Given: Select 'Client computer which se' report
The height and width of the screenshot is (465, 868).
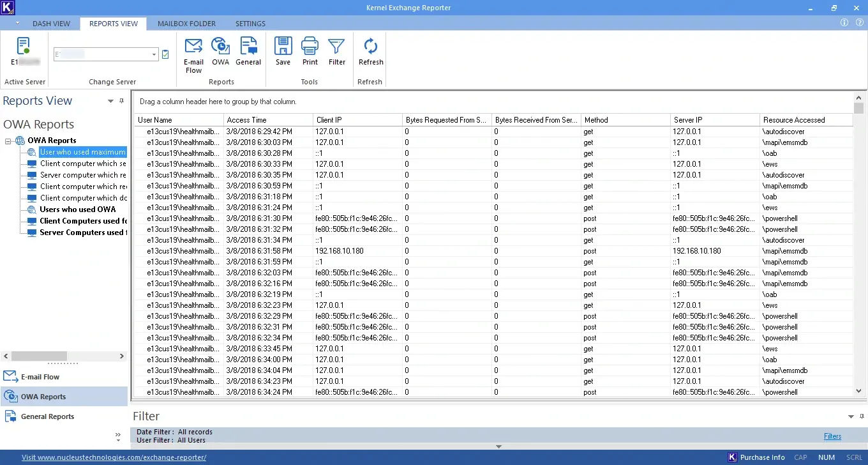Looking at the screenshot, I should pyautogui.click(x=83, y=164).
